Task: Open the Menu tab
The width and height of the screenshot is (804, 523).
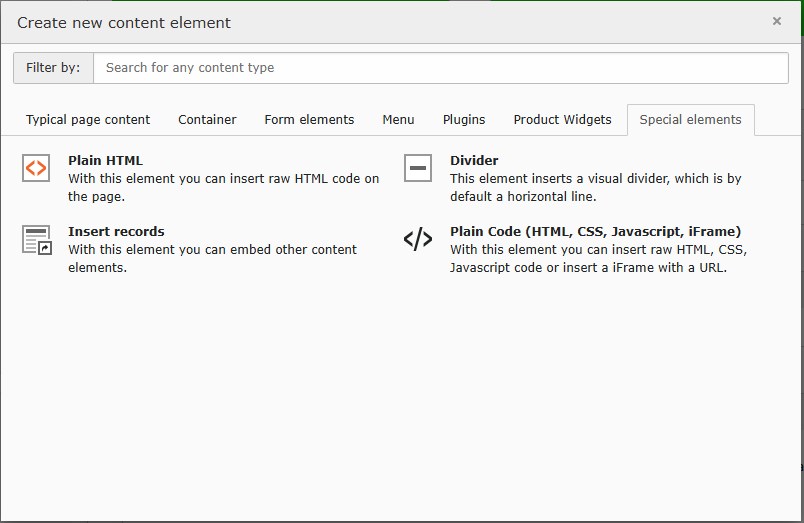Action: (x=398, y=119)
